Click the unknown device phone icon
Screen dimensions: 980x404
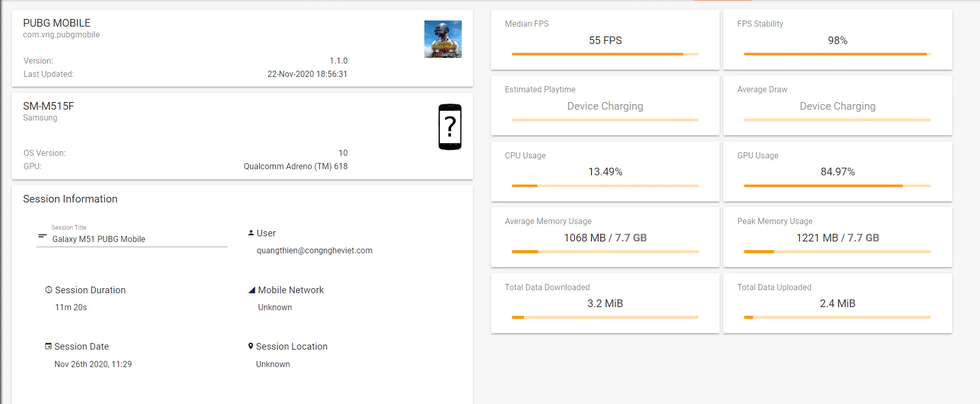[450, 127]
